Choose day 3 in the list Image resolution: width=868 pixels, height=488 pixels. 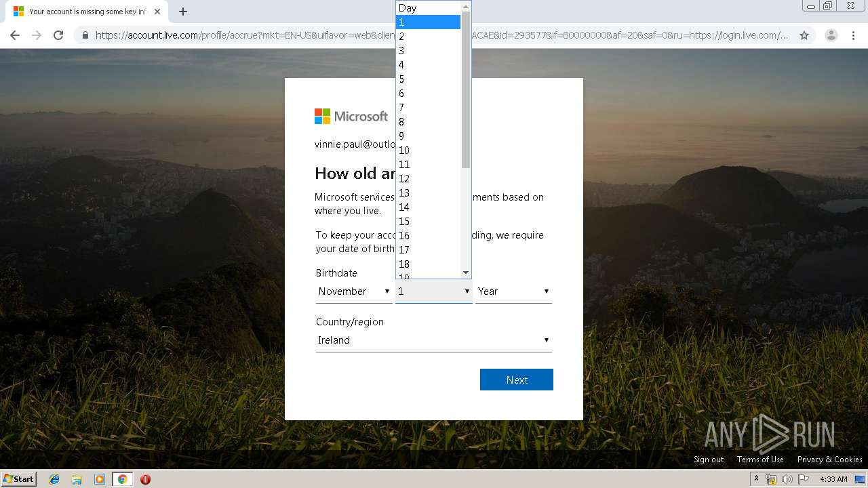pyautogui.click(x=428, y=51)
